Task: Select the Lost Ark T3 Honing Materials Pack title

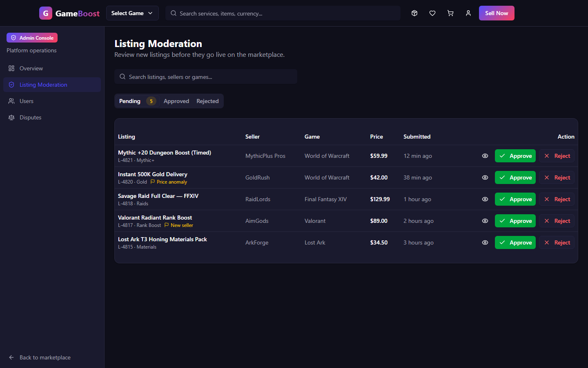Action: 163,239
